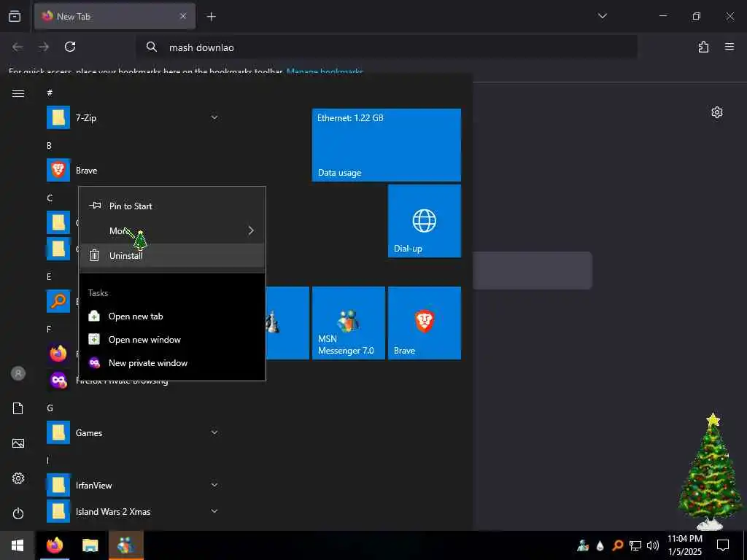The width and height of the screenshot is (747, 560).
Task: Follow the Manage bookmarks link
Action: point(325,72)
